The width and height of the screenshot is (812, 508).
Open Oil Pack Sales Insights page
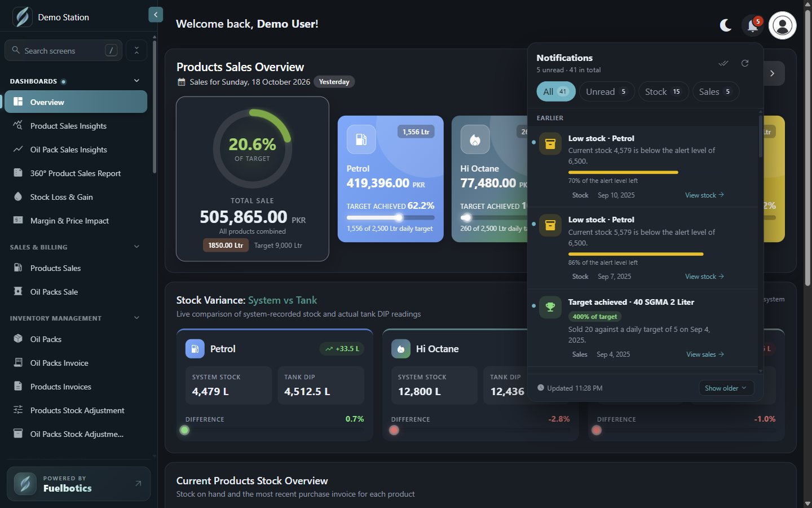76,150
